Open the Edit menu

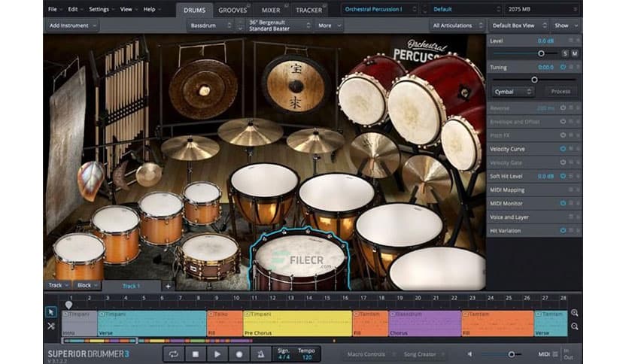click(75, 9)
